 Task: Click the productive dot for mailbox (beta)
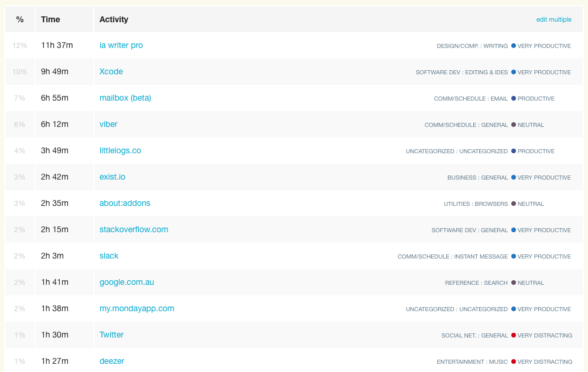(x=514, y=98)
